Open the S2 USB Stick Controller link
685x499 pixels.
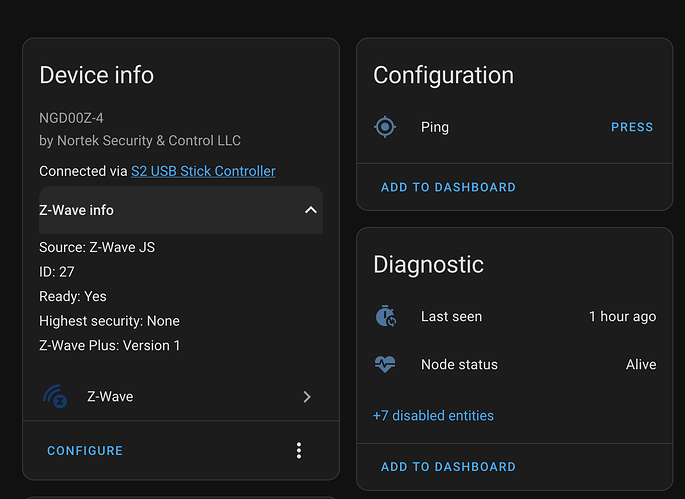tap(203, 171)
